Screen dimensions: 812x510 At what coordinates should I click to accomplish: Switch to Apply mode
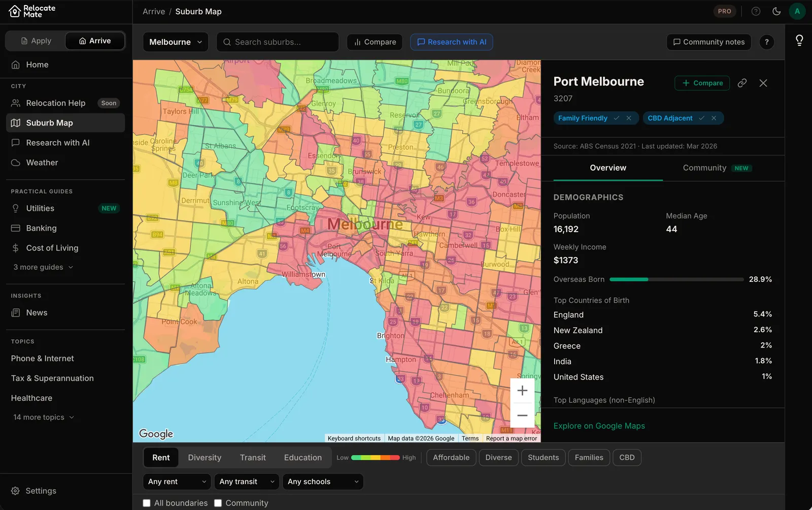36,41
